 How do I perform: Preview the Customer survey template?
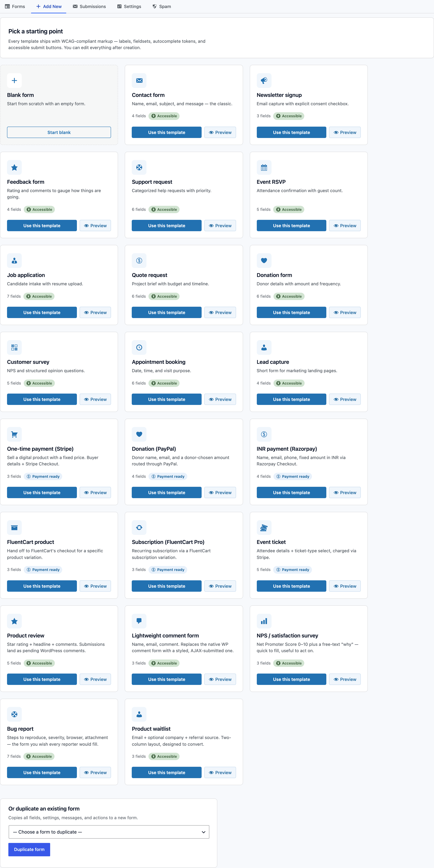point(95,399)
